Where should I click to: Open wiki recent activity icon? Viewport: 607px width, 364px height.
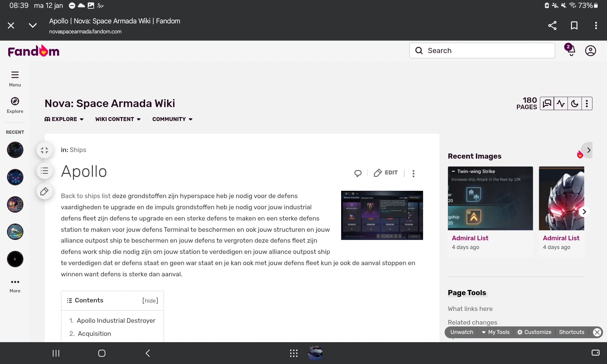click(x=561, y=104)
